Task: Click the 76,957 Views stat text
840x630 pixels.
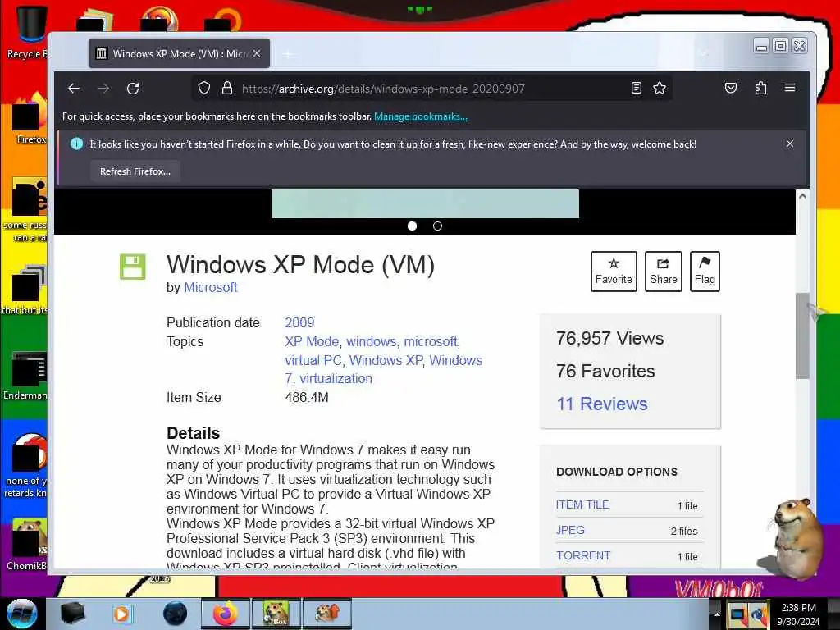Action: (x=609, y=339)
